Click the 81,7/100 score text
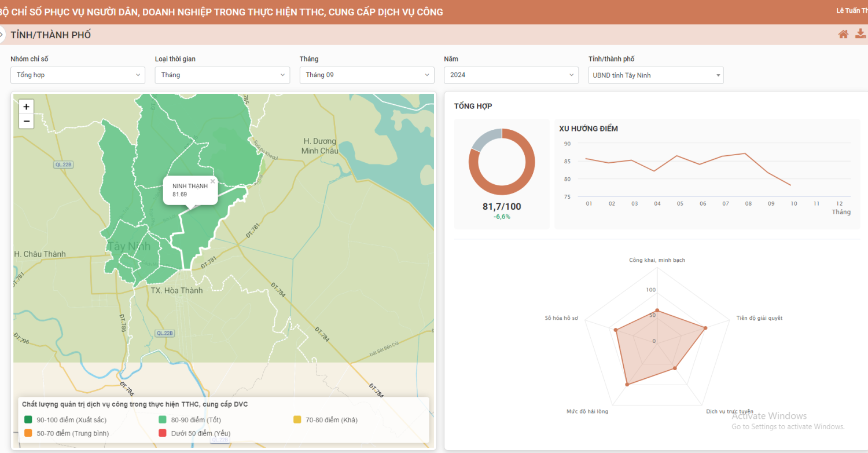Viewport: 868px width, 453px height. pyautogui.click(x=502, y=206)
